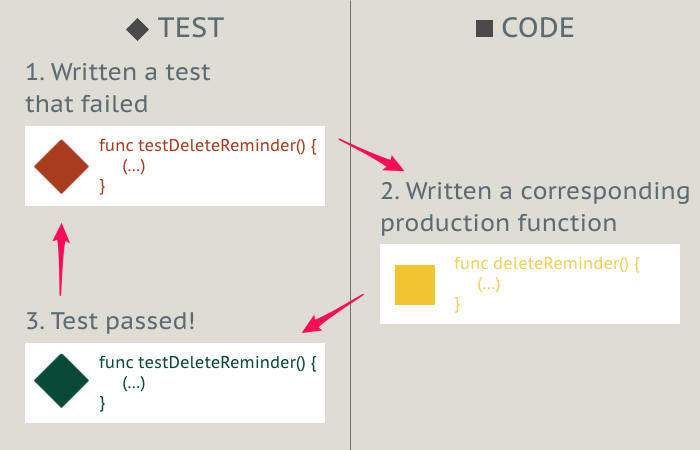The height and width of the screenshot is (450, 700).
Task: Click the pink arrow pointing to Test passed
Action: click(333, 313)
